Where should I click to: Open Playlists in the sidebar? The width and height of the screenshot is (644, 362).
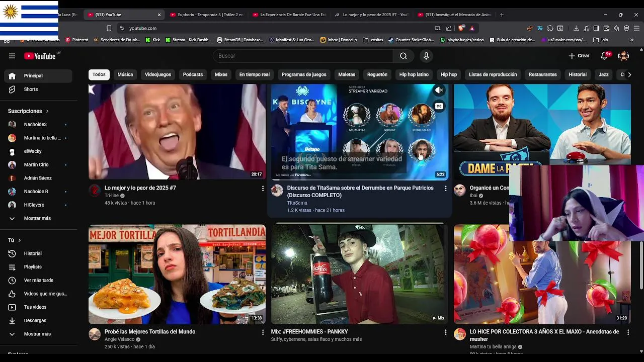click(38, 267)
